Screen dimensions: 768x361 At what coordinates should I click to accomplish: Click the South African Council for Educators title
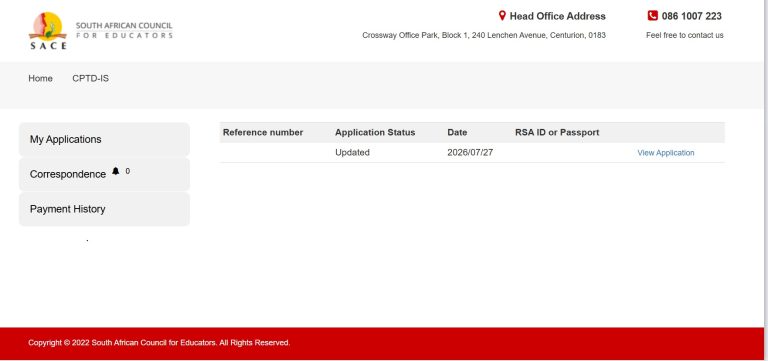click(x=124, y=30)
